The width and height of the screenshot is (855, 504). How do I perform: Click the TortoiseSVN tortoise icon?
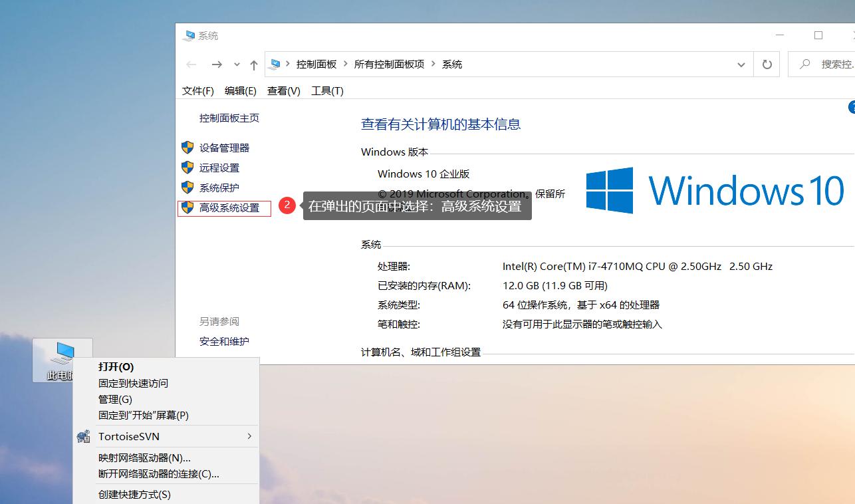83,436
